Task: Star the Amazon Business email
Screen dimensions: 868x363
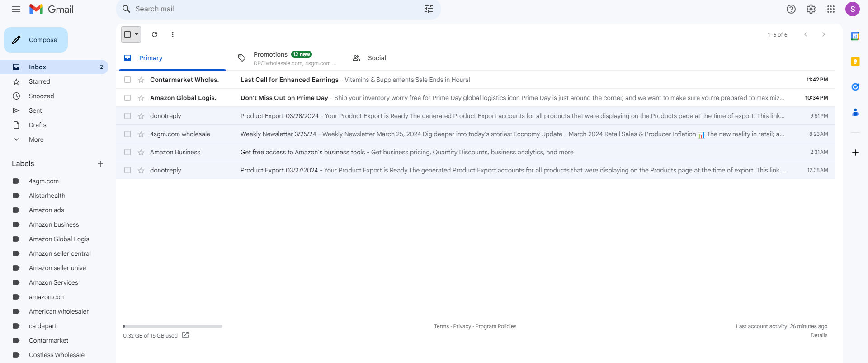Action: point(141,152)
